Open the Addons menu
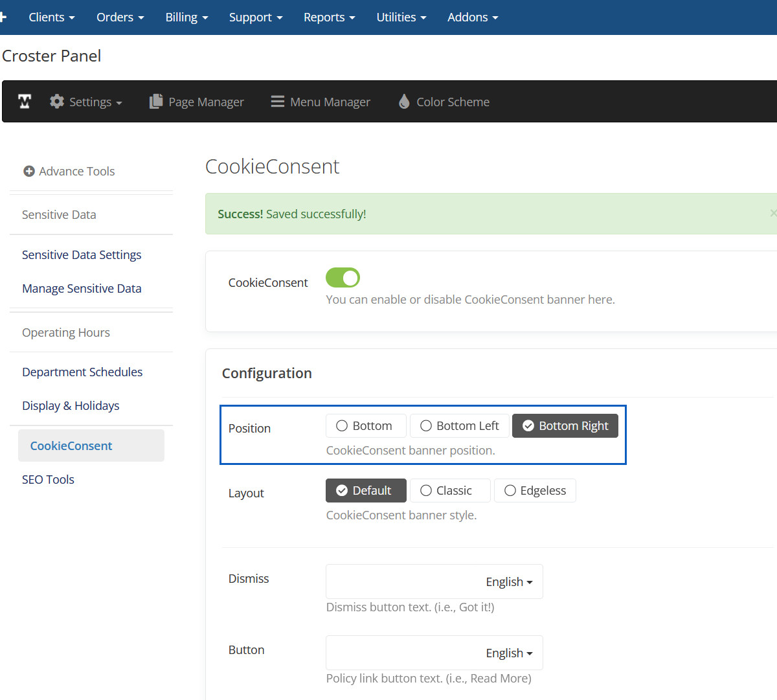777x700 pixels. coord(473,17)
